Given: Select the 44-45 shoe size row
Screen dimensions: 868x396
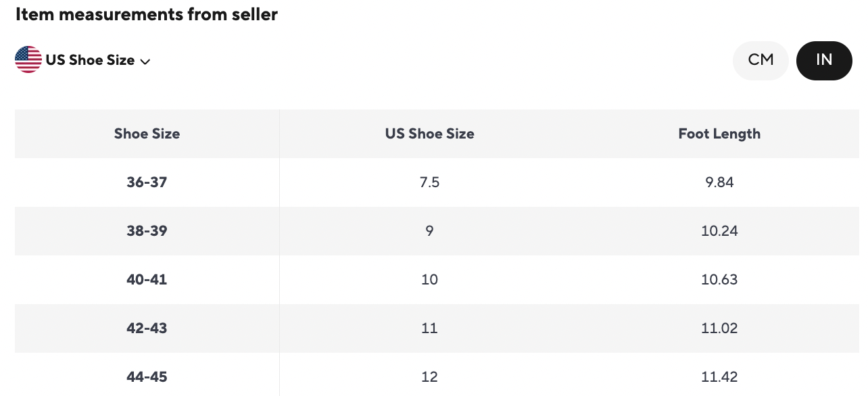Looking at the screenshot, I should point(147,376).
